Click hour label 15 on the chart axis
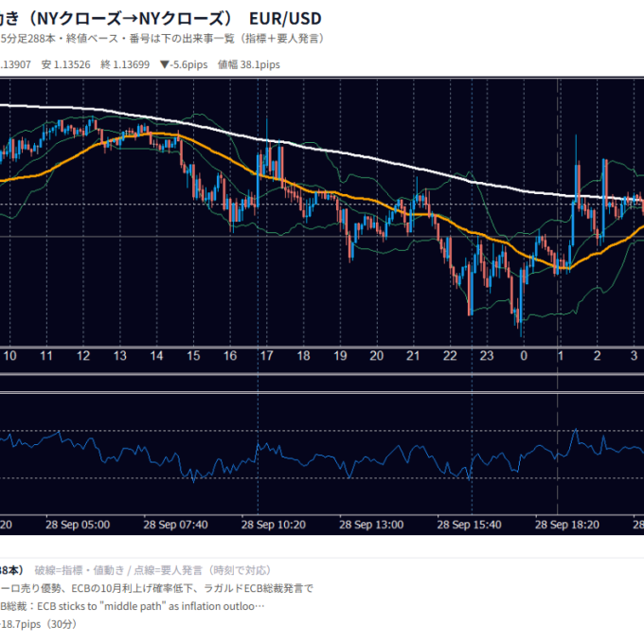 point(193,356)
